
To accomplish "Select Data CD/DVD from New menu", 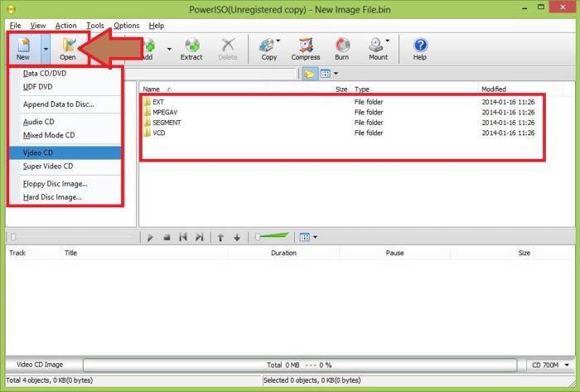I will 65,73.
